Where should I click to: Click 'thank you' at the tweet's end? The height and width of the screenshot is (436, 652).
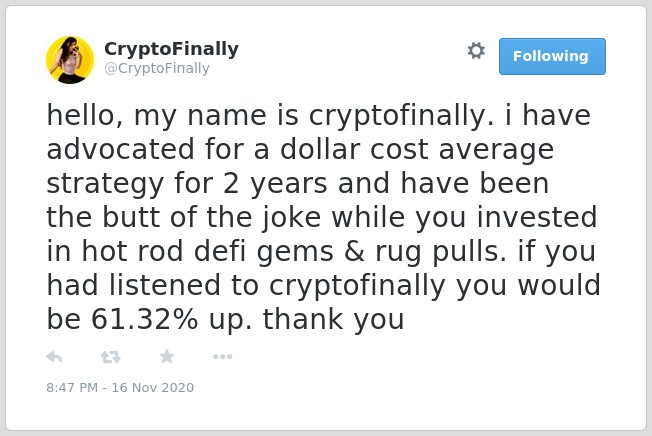(x=333, y=319)
